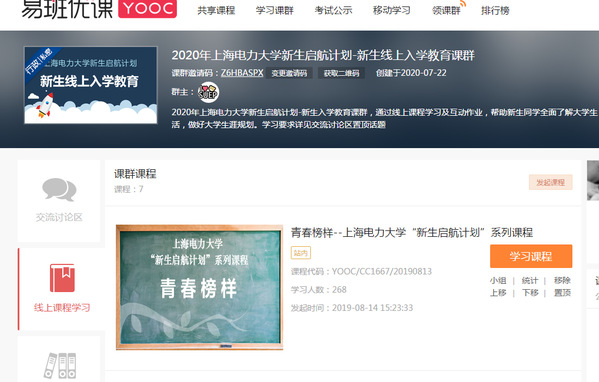This screenshot has width=599, height=382.
Task: Open the 排行榜 ranking page
Action: pos(495,11)
